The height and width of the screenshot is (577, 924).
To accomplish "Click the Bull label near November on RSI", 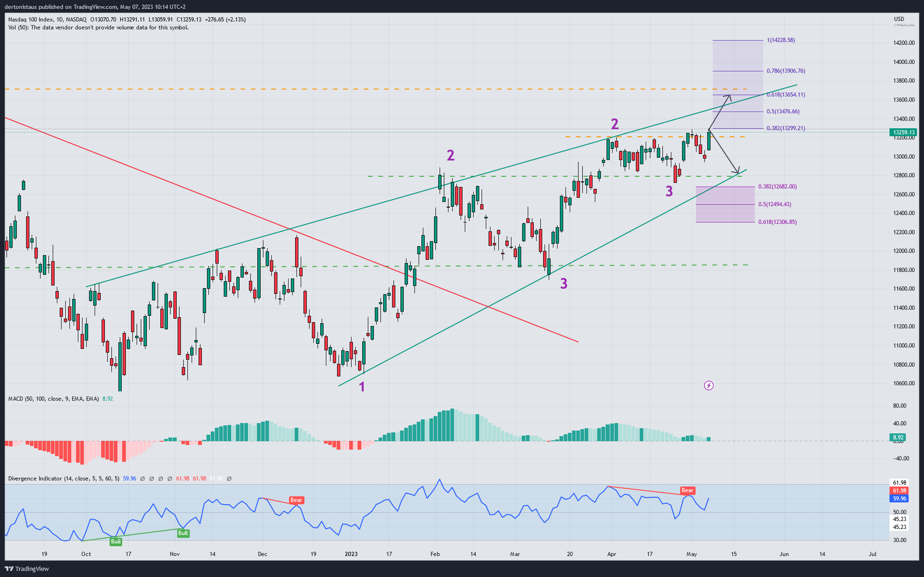I will 183,533.
